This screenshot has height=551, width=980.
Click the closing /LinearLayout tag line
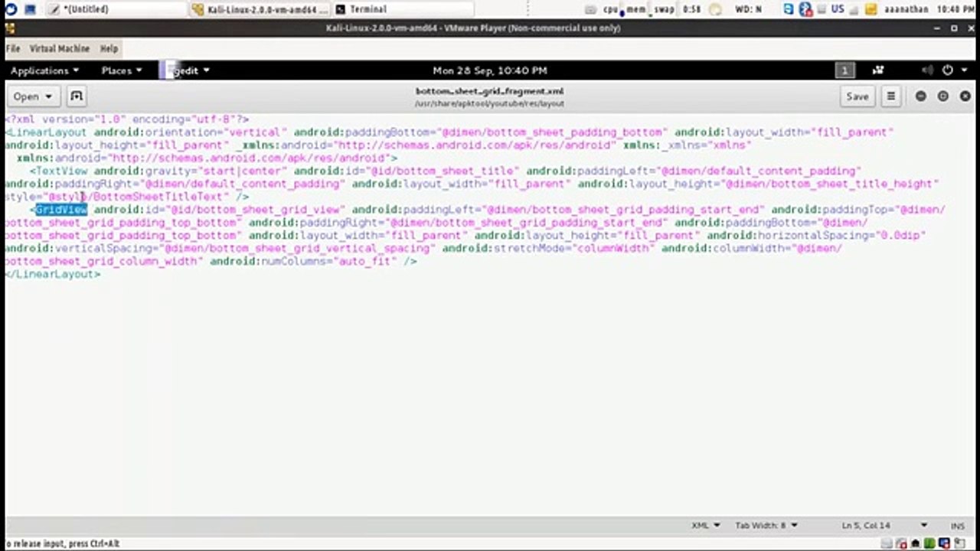[x=53, y=274]
